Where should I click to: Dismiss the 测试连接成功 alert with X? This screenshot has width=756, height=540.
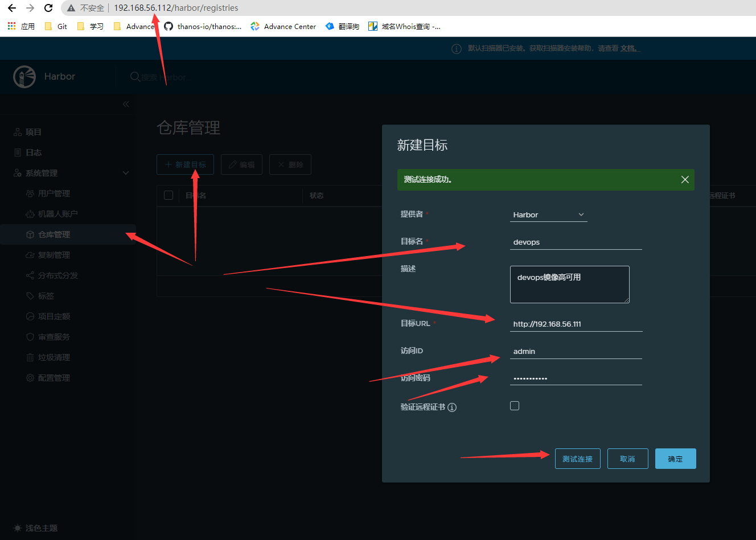tap(685, 180)
